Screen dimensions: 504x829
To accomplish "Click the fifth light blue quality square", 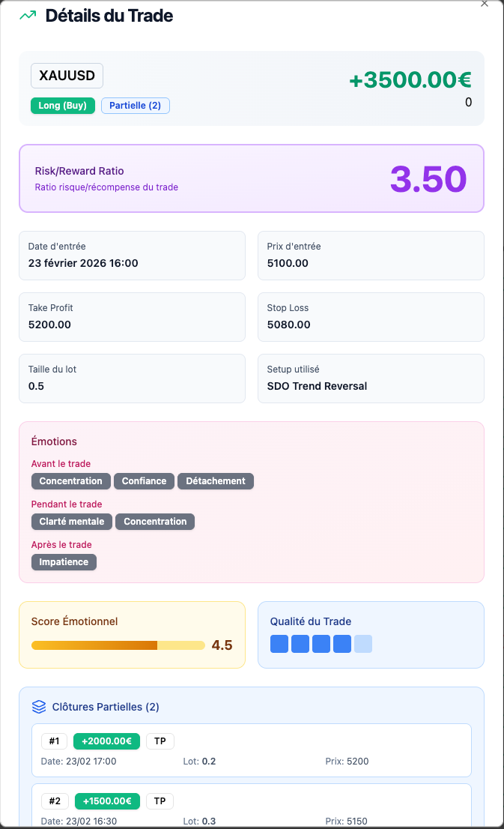I will 363,644.
